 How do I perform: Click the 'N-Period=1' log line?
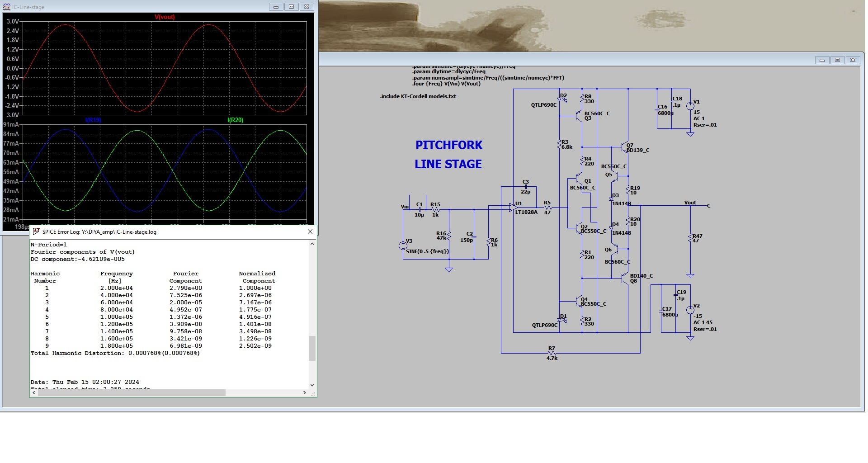pyautogui.click(x=49, y=245)
